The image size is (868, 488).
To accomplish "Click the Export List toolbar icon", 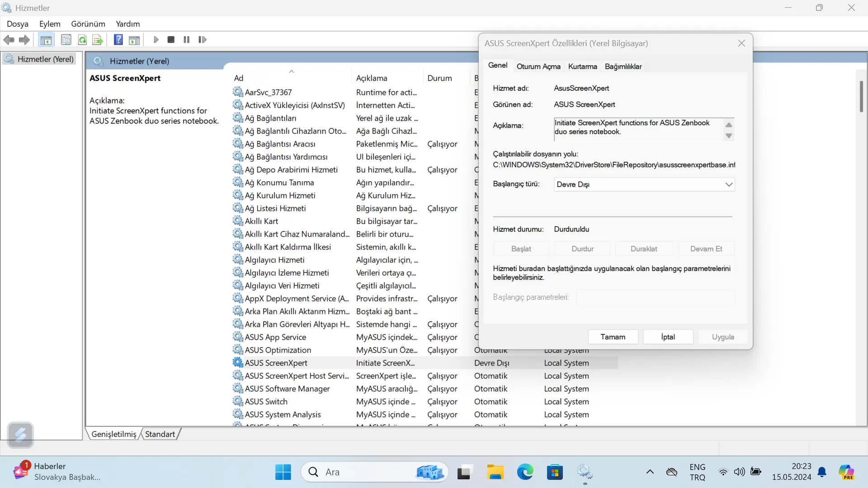I will pyautogui.click(x=98, y=40).
